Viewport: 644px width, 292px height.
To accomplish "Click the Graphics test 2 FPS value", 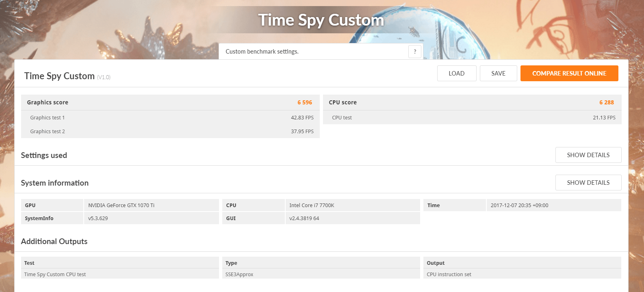I will click(x=302, y=132).
